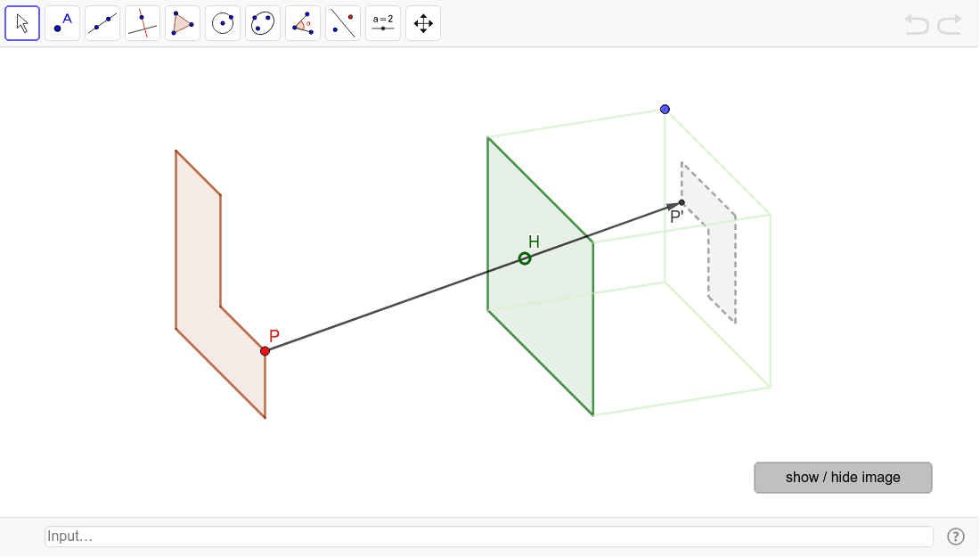Select the Reflect about Line tool
980x557 pixels.
pos(342,22)
